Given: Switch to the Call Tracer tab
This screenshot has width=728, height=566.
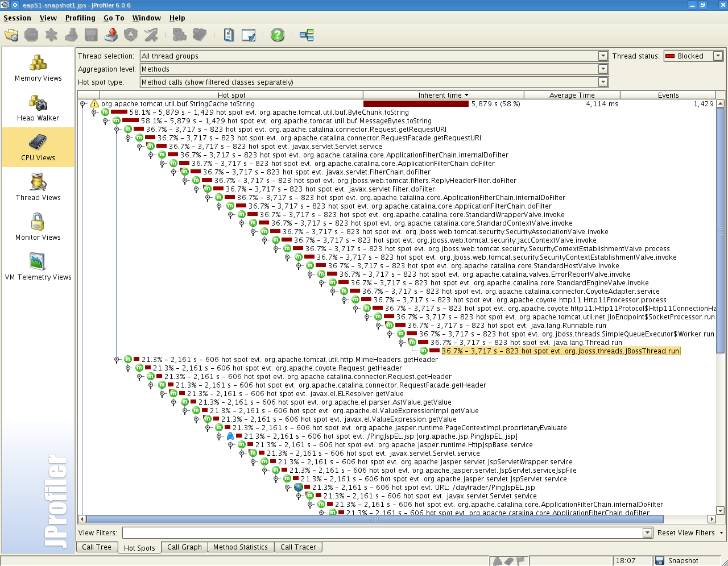Looking at the screenshot, I should click(298, 547).
